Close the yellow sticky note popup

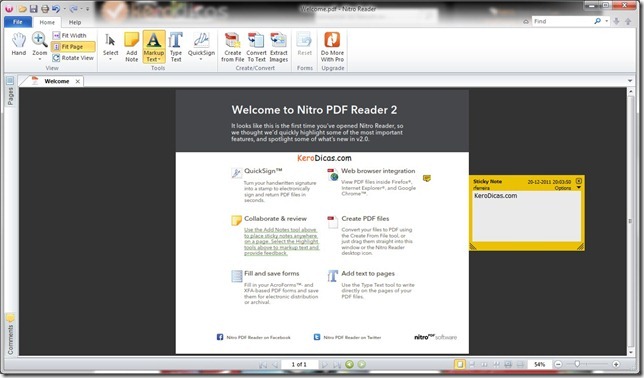579,181
